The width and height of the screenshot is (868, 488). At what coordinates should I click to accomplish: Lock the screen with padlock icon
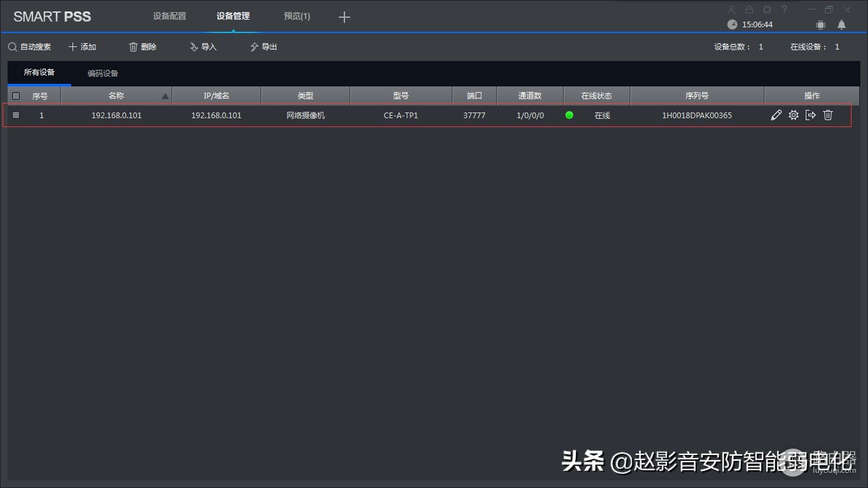[x=749, y=10]
